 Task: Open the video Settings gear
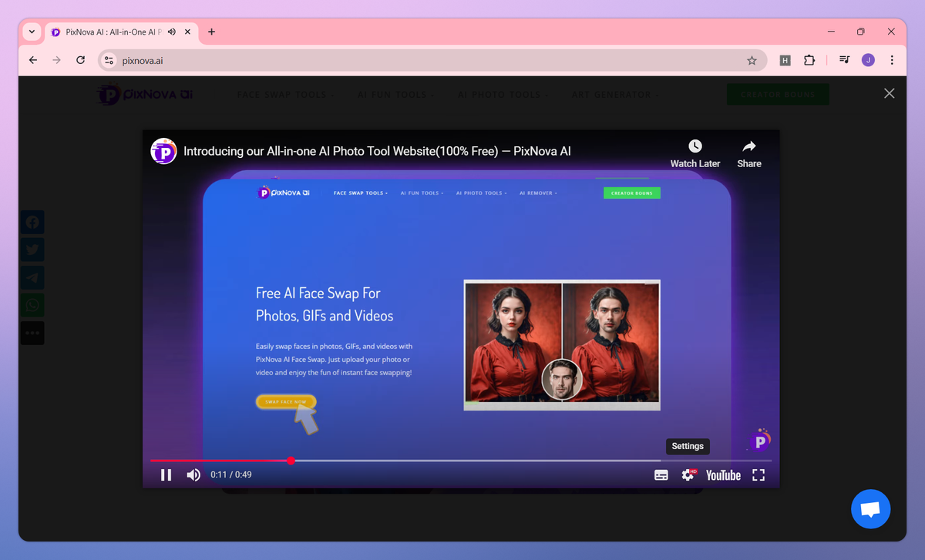tap(688, 475)
